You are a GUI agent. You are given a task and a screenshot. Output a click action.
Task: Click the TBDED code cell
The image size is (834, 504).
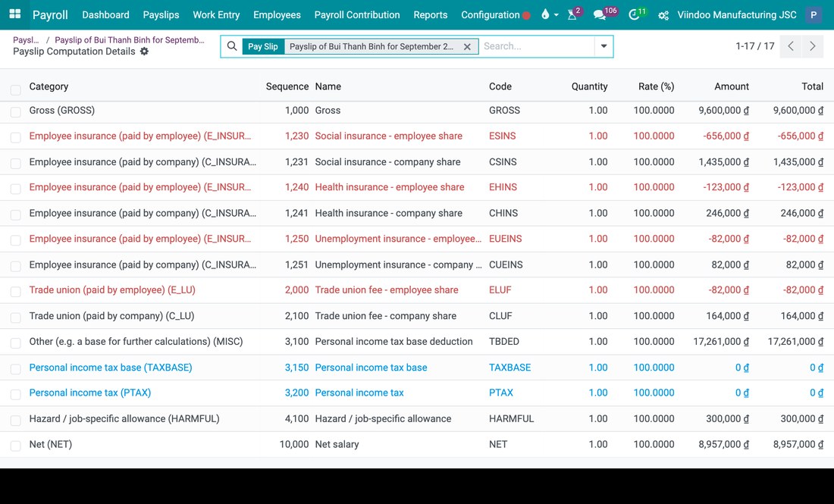tap(504, 342)
